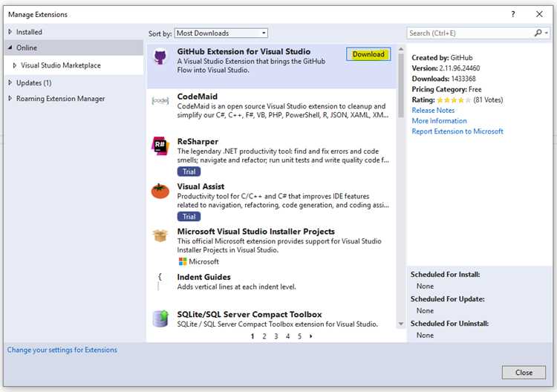Click the ReSharper R# icon
The width and height of the screenshot is (557, 392).
point(160,146)
